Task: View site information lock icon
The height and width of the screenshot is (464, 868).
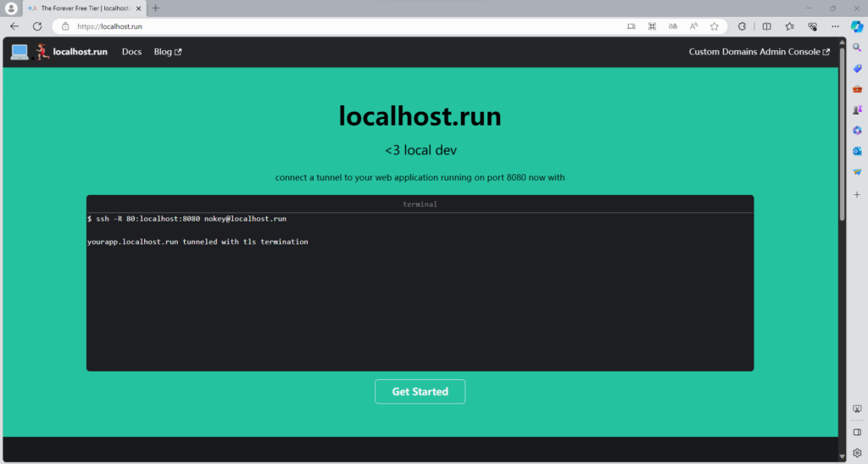Action: 66,26
